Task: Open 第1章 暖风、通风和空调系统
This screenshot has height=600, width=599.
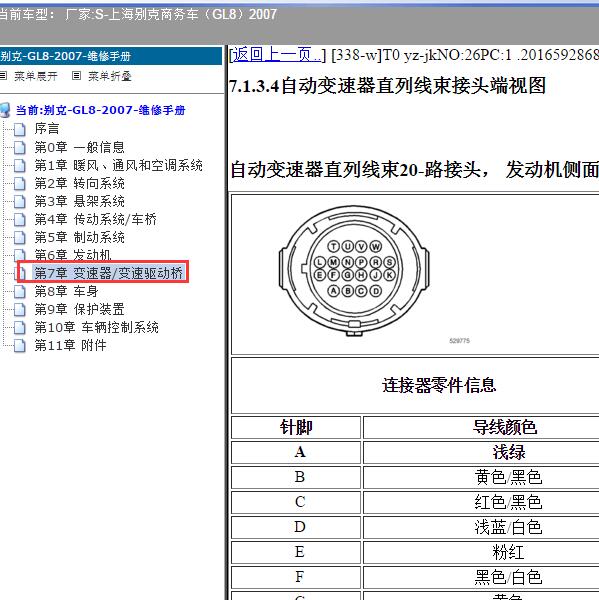Action: pos(118,165)
